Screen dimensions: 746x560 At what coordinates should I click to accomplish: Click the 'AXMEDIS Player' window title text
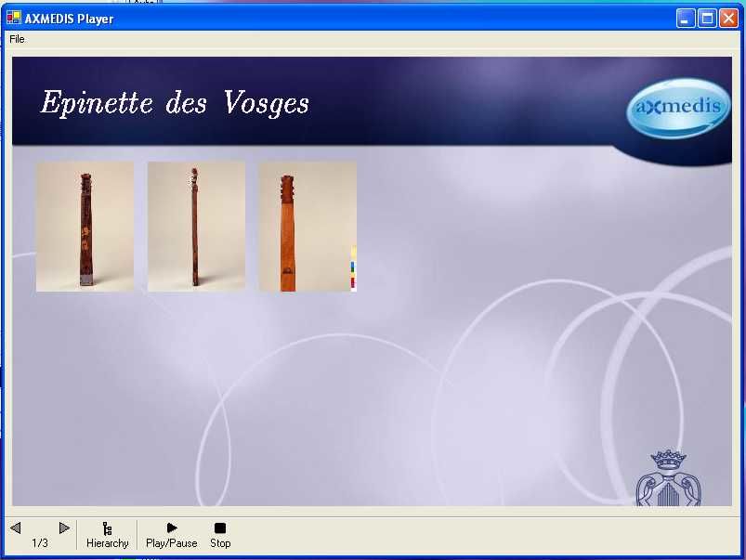click(69, 19)
